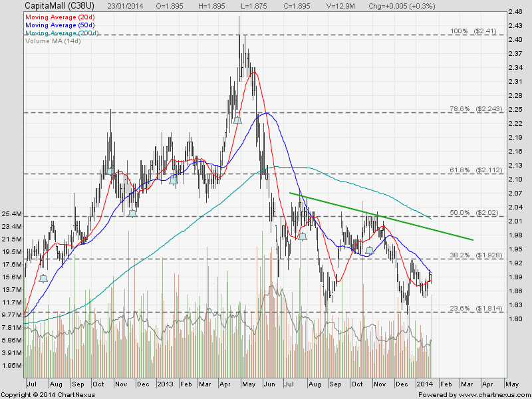Image resolution: width=532 pixels, height=399 pixels.
Task: Click the 1.89 price axis label
Action: pyautogui.click(x=515, y=277)
